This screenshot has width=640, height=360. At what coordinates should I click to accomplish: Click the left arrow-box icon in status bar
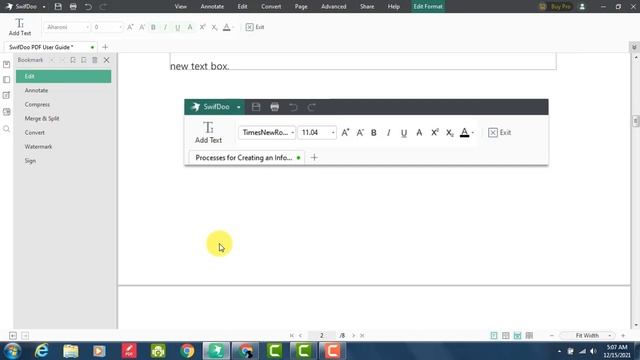pos(13,336)
